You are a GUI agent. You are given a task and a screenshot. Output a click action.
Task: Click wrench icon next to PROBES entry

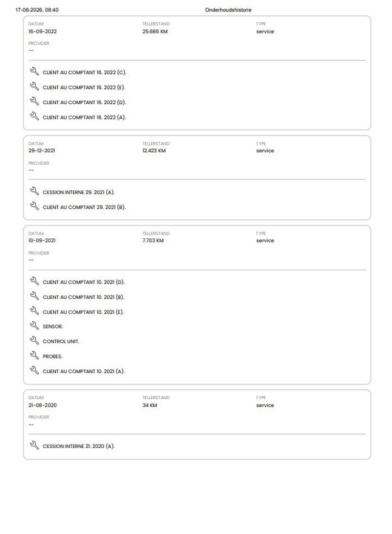coord(35,356)
